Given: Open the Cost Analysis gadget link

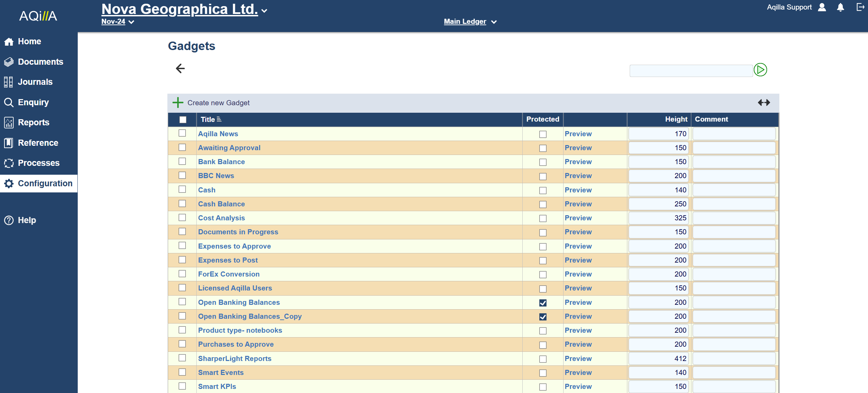Looking at the screenshot, I should tap(221, 218).
